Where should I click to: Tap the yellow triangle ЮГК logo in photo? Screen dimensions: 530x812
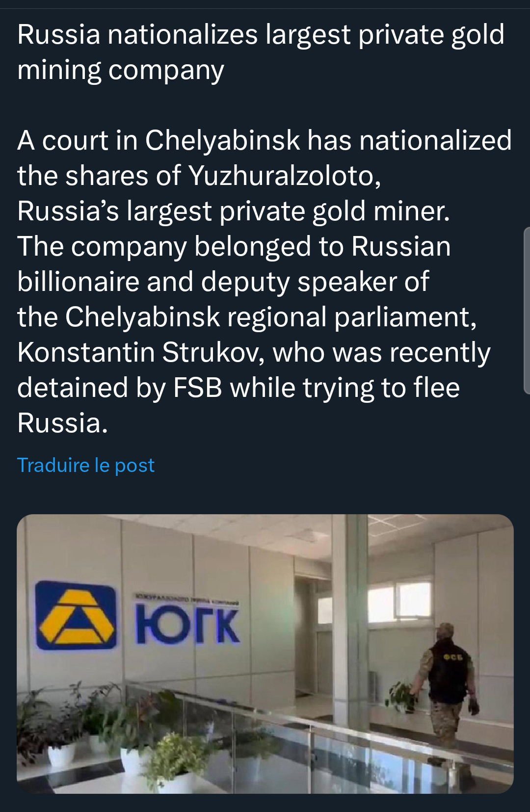(x=75, y=615)
